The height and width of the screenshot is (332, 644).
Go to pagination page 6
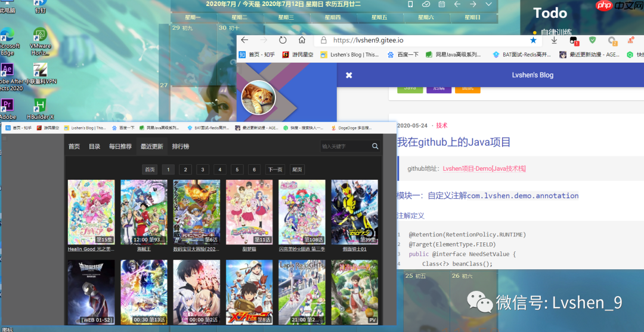(254, 170)
